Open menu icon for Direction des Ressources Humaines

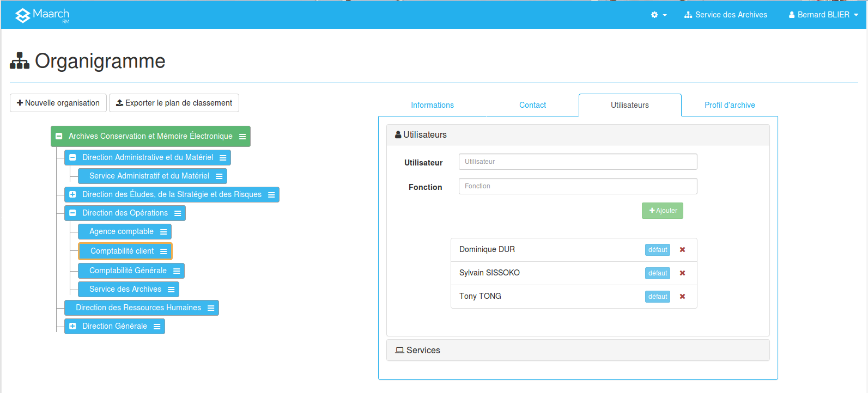point(211,308)
